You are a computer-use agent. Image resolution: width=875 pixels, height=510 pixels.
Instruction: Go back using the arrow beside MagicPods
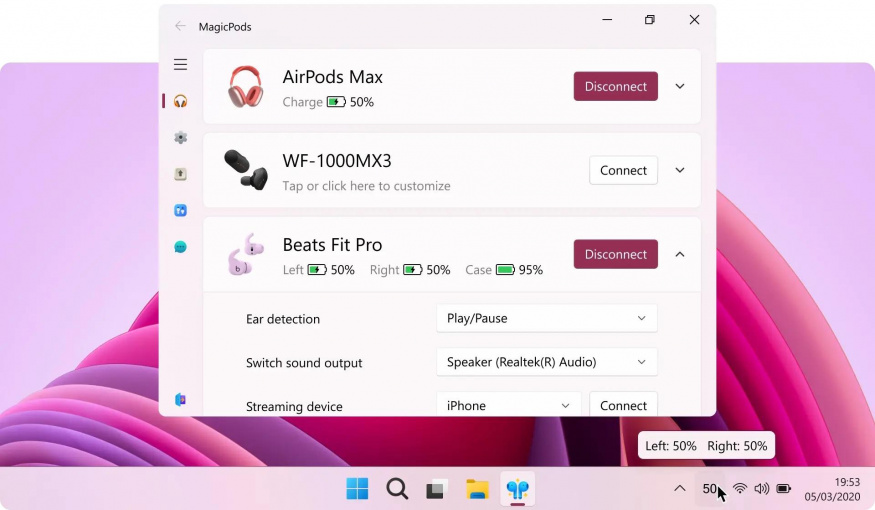point(180,26)
